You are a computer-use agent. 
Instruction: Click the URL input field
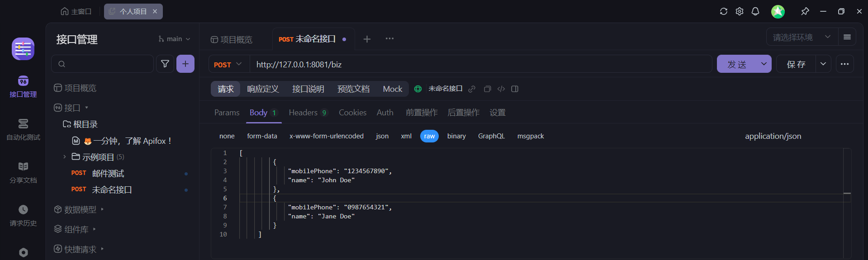pos(481,64)
